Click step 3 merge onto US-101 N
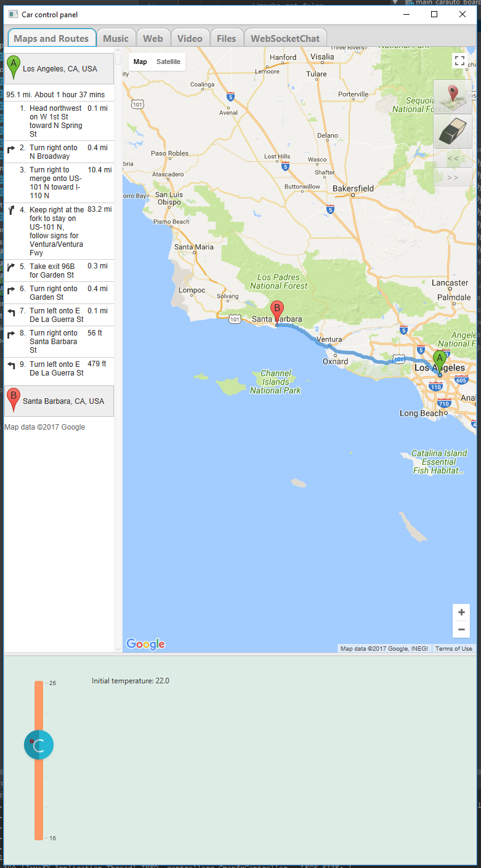The image size is (481, 868). 59,183
